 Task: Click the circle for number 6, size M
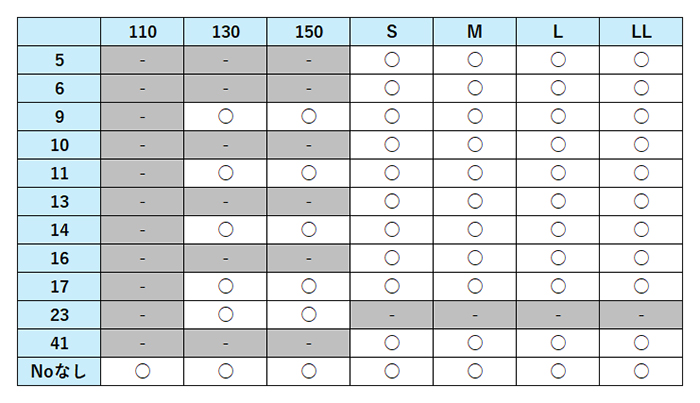click(475, 88)
